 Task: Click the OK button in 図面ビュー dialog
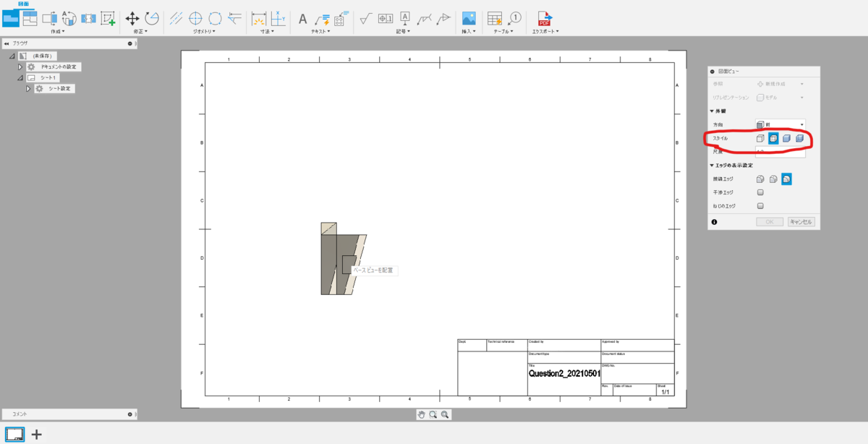[x=770, y=222]
